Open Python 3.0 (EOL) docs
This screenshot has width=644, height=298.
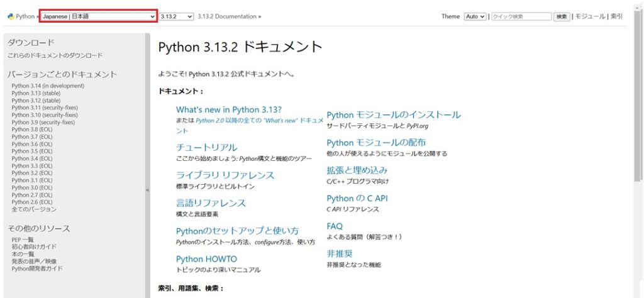click(32, 187)
